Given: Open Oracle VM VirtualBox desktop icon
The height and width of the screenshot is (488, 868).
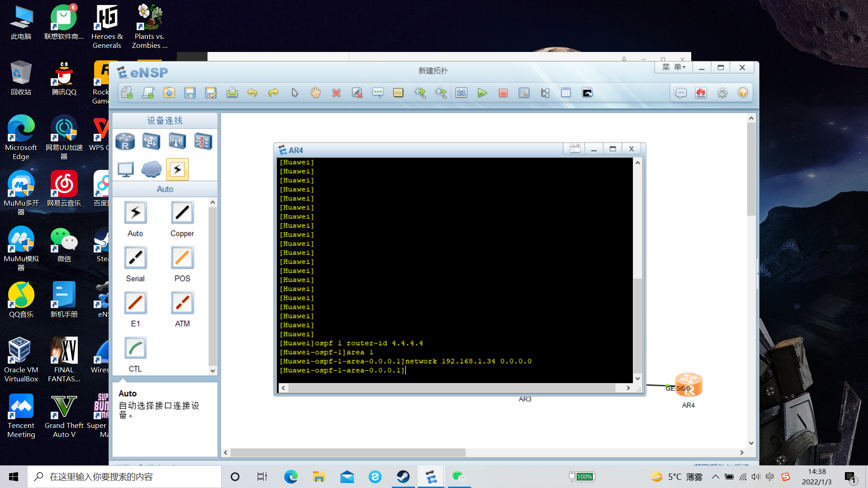Looking at the screenshot, I should point(21,360).
